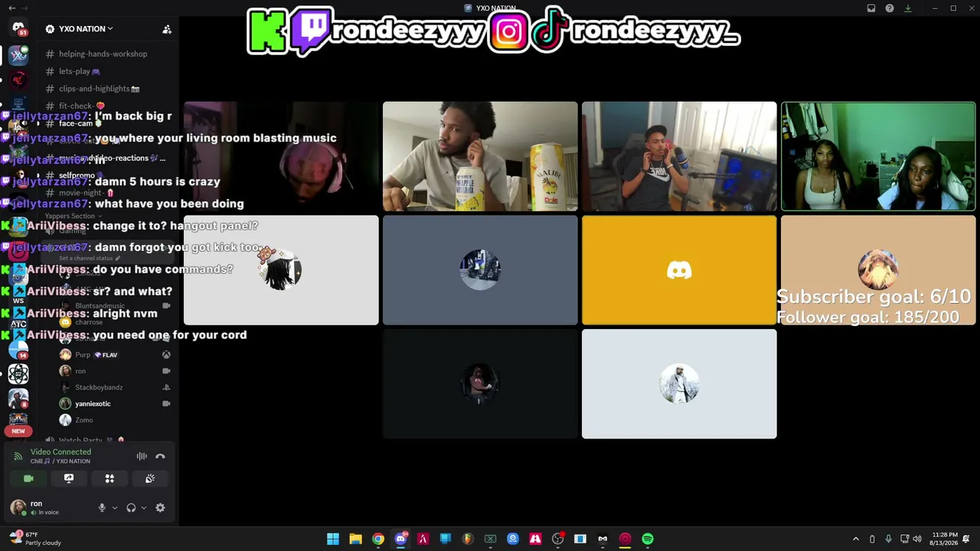The width and height of the screenshot is (980, 551).
Task: Launch Google Chrome from taskbar
Action: [x=378, y=539]
